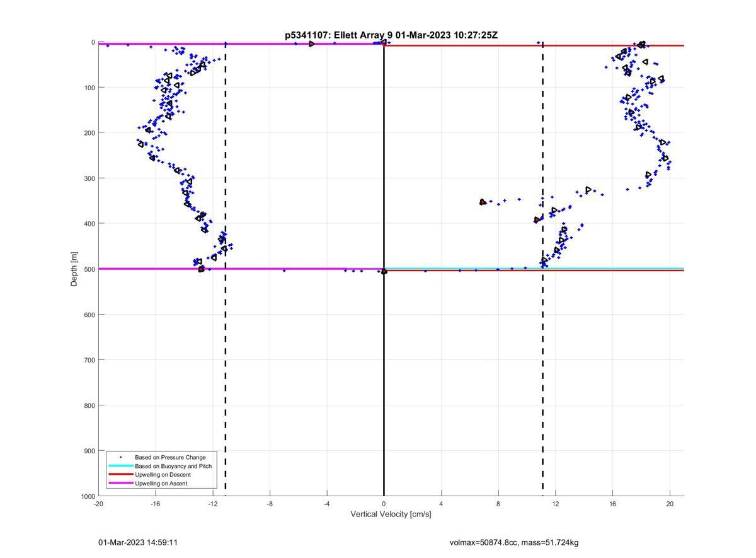Image resolution: width=756 pixels, height=558 pixels.
Task: Click the red-filled triangle marker near 11 cm/s, 390 m
Action: tap(537, 219)
